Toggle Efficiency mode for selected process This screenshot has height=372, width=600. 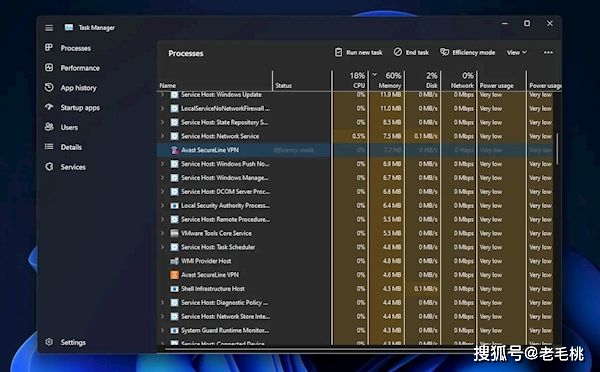[467, 52]
